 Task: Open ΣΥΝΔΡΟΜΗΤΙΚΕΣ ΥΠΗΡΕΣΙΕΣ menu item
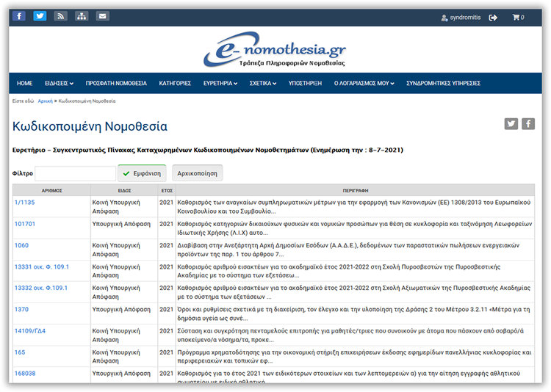pos(444,83)
